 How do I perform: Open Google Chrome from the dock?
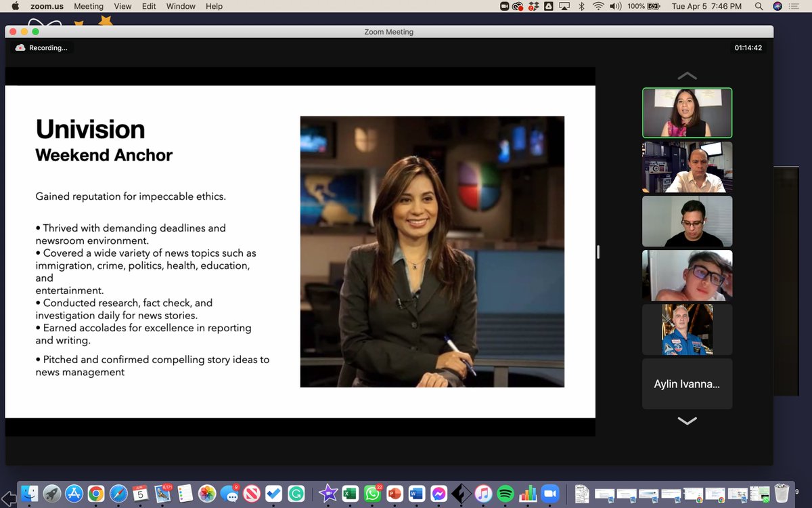(96, 494)
